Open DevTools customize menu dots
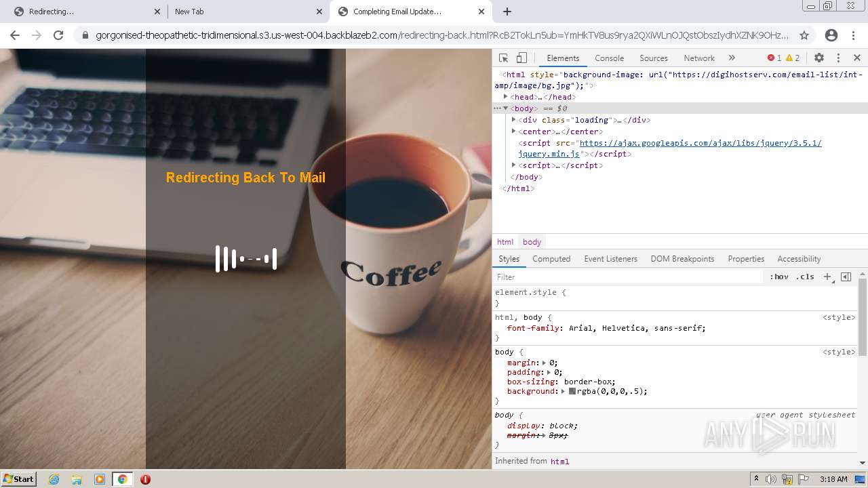The height and width of the screenshot is (488, 868). pyautogui.click(x=838, y=58)
